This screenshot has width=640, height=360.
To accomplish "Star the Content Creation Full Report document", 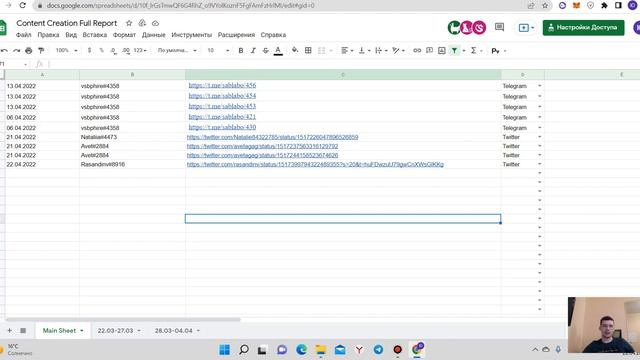I will pos(129,23).
